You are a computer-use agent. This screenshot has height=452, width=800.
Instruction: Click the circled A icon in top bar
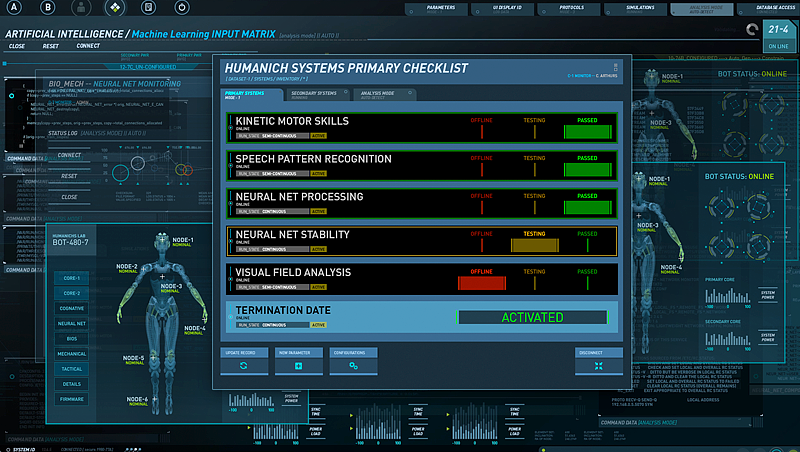click(14, 7)
